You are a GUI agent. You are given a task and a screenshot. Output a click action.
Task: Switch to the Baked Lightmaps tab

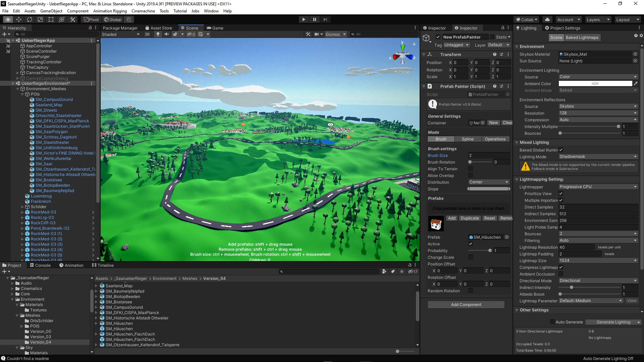coord(582,37)
